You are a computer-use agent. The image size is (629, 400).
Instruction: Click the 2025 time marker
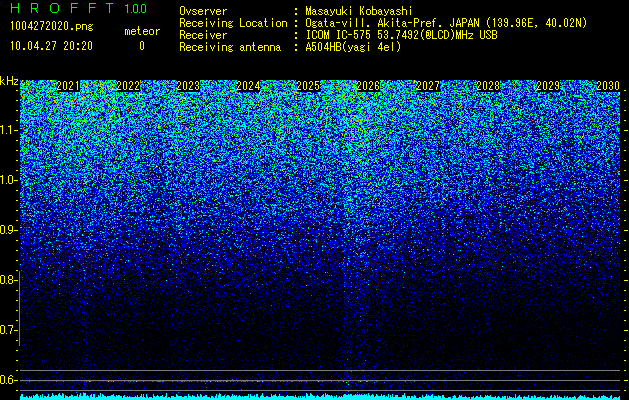point(308,86)
